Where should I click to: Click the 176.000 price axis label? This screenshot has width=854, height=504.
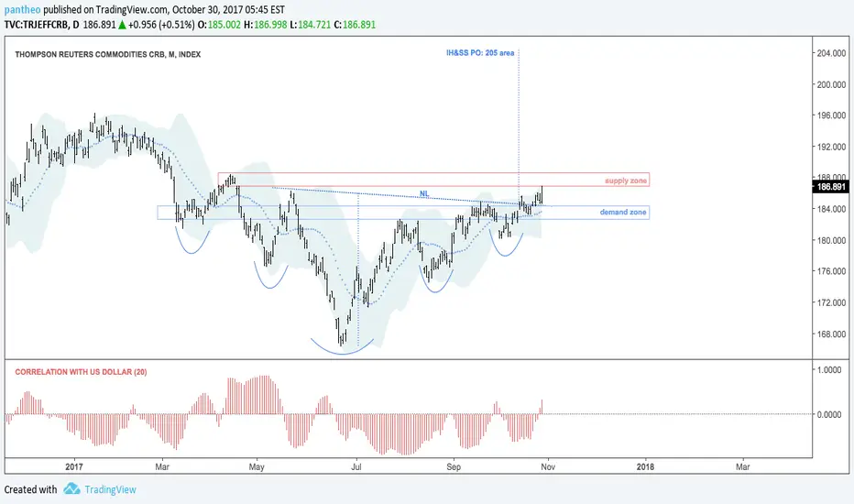pyautogui.click(x=831, y=271)
